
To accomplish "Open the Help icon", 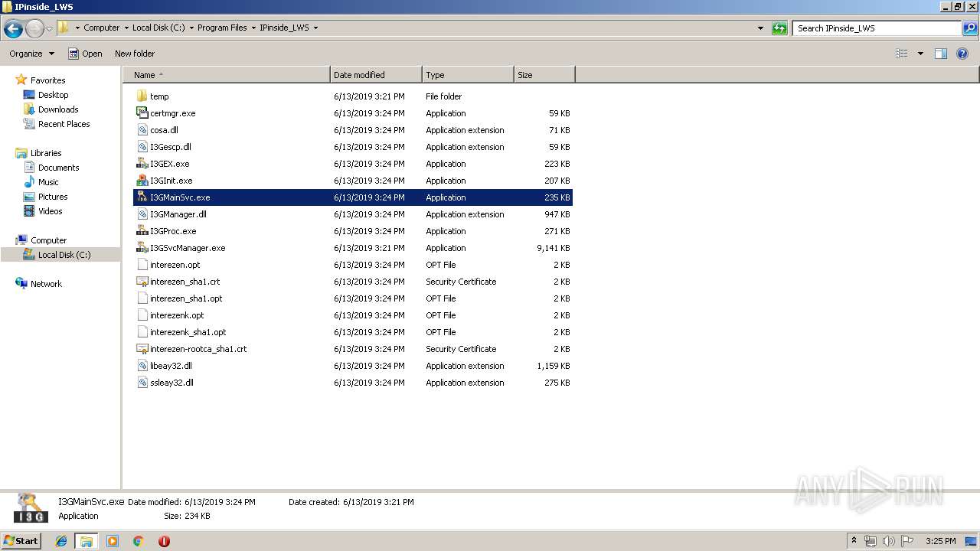I will click(x=963, y=54).
